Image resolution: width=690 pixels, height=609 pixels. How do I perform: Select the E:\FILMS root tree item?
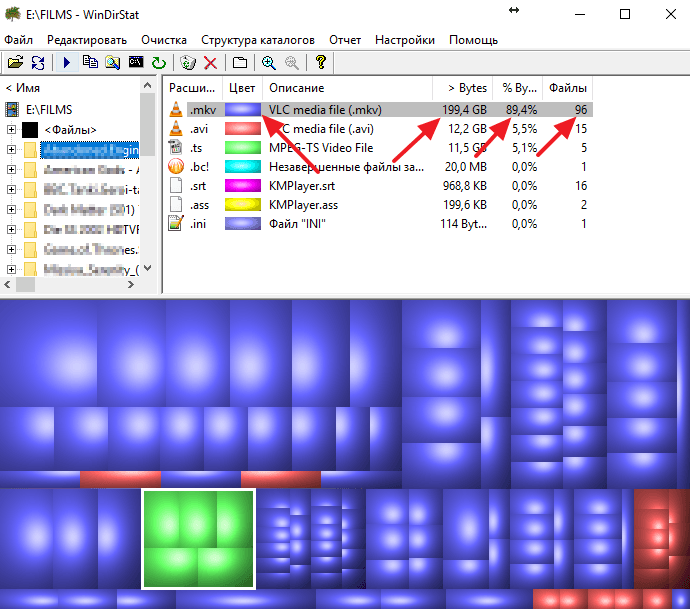coord(49,109)
